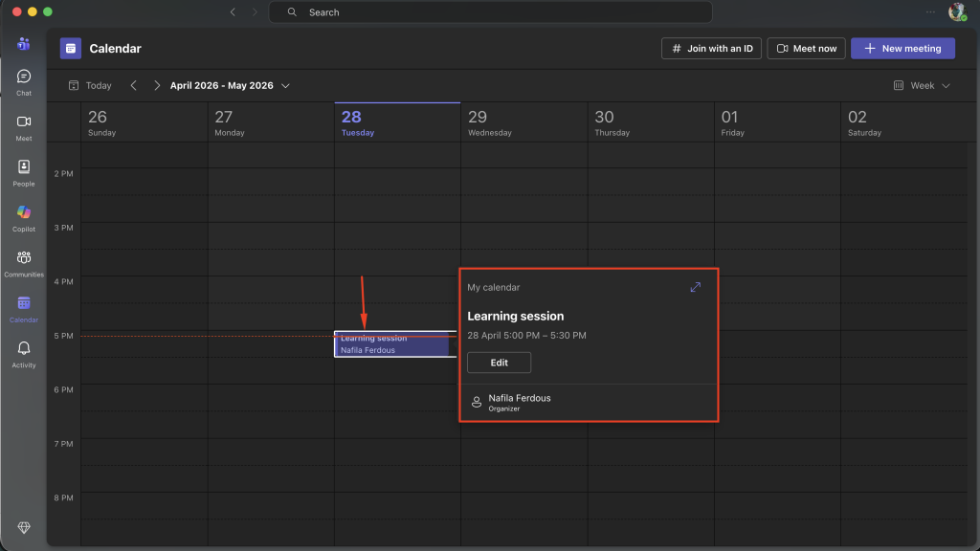The height and width of the screenshot is (551, 980).
Task: Open Communities in the sidebar
Action: click(x=24, y=262)
